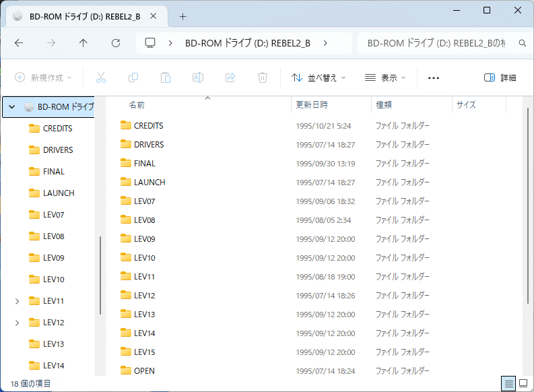Click the main file list vertical scrollbar

pyautogui.click(x=528, y=205)
